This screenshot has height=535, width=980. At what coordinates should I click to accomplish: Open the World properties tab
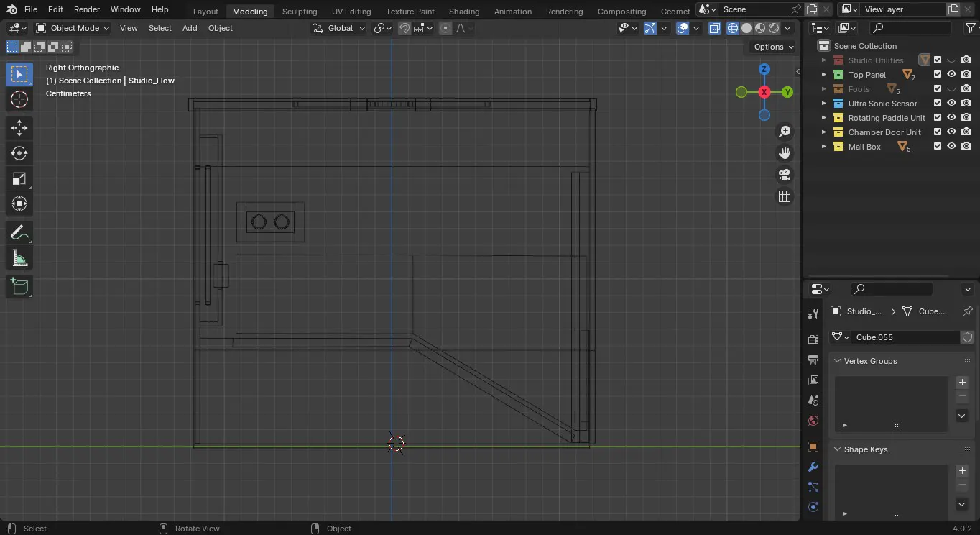tap(813, 420)
